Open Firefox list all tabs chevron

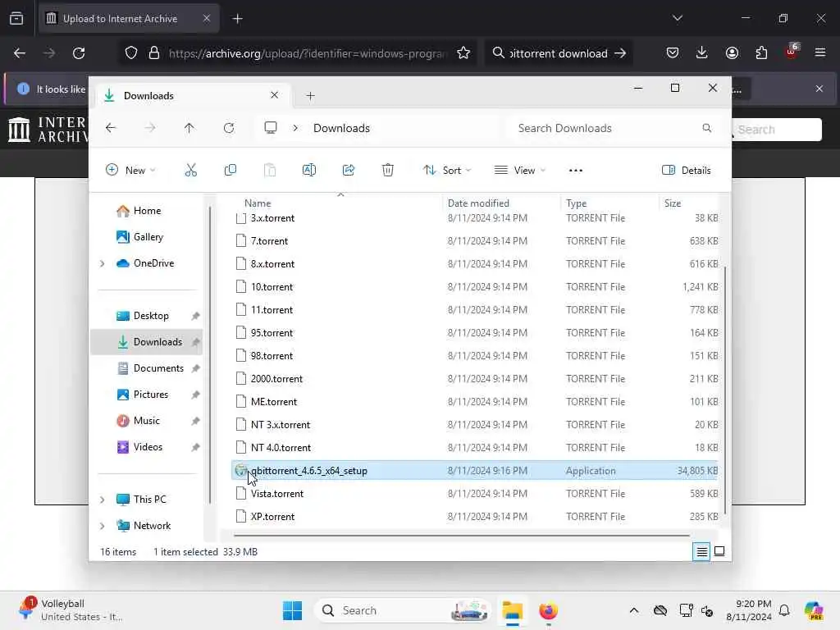[x=677, y=18]
